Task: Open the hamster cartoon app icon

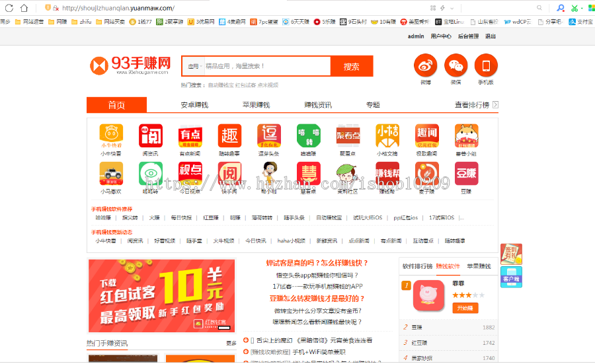Action: coord(466,135)
